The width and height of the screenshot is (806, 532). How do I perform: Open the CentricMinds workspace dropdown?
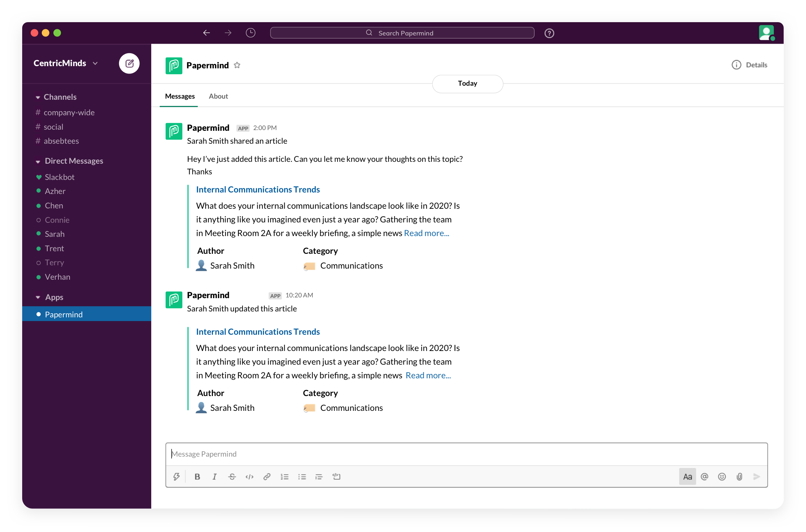[x=95, y=63]
